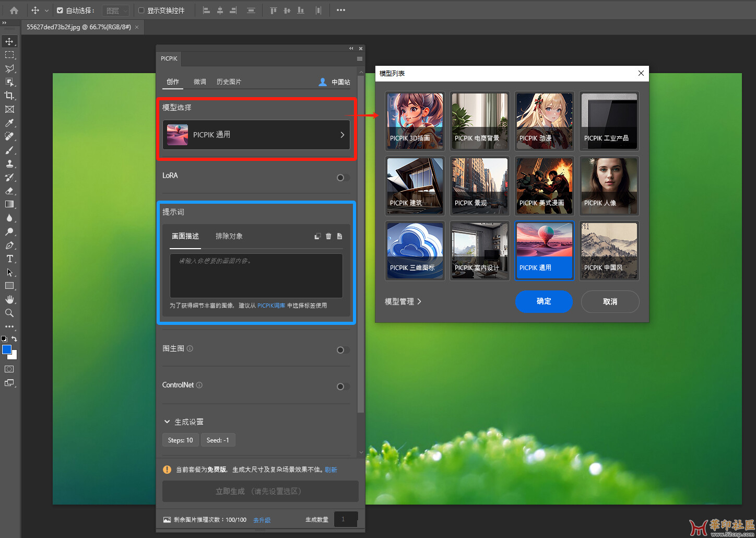
Task: Open 模型管理 chevron link
Action: click(x=403, y=301)
